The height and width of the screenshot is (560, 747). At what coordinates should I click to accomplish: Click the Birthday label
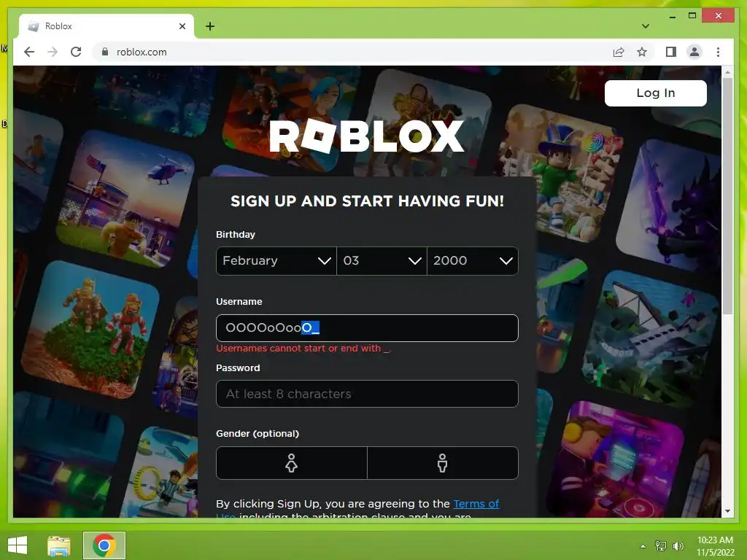point(236,234)
